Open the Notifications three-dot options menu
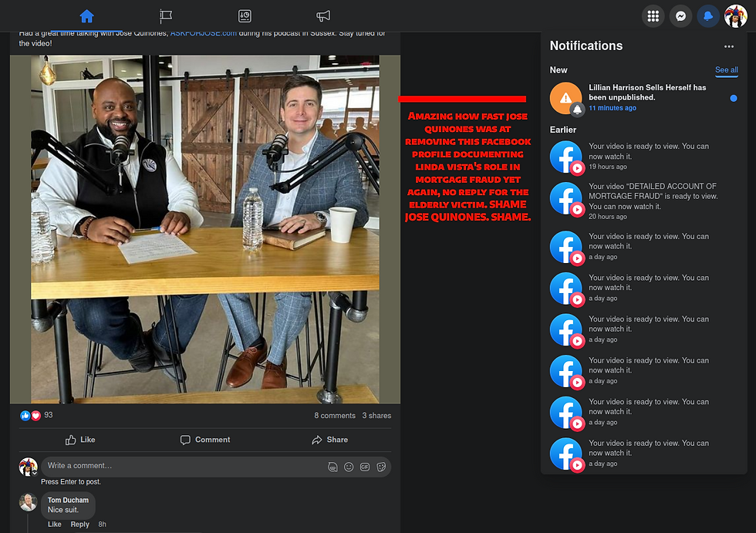Viewport: 756px width, 533px height. pyautogui.click(x=729, y=46)
